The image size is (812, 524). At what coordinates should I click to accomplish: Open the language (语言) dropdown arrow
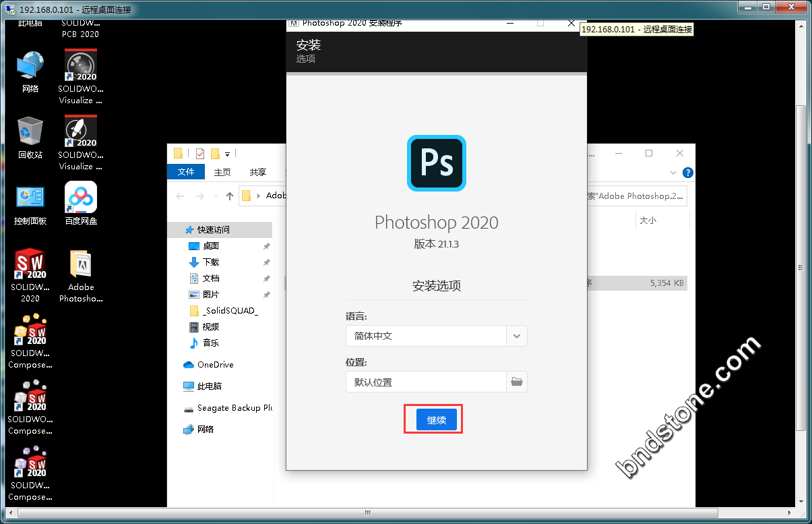(x=517, y=336)
